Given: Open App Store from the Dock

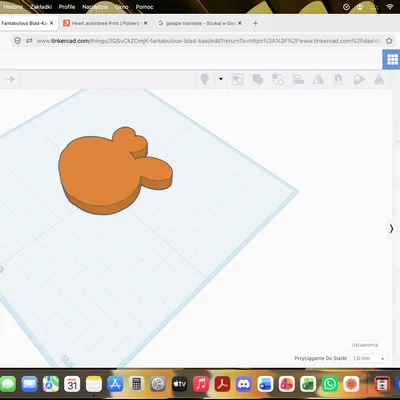Looking at the screenshot, I should (115, 384).
